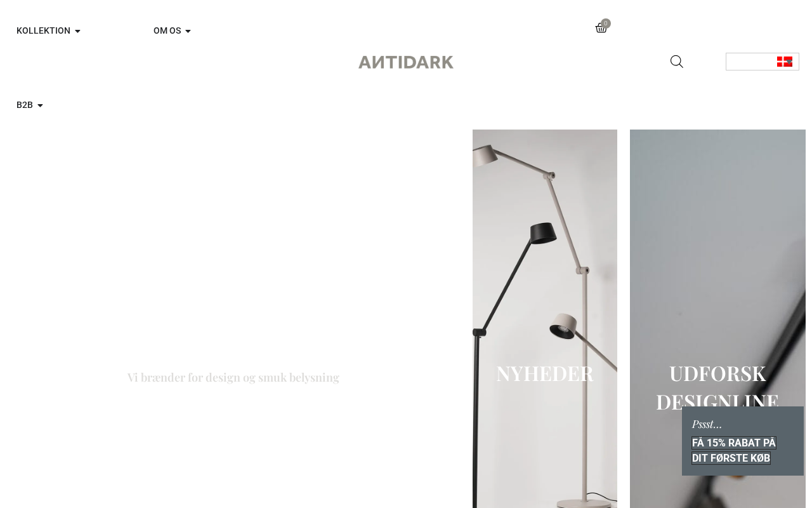The width and height of the screenshot is (812, 508).
Task: Click the ANTIDARK logo
Action: tap(406, 62)
